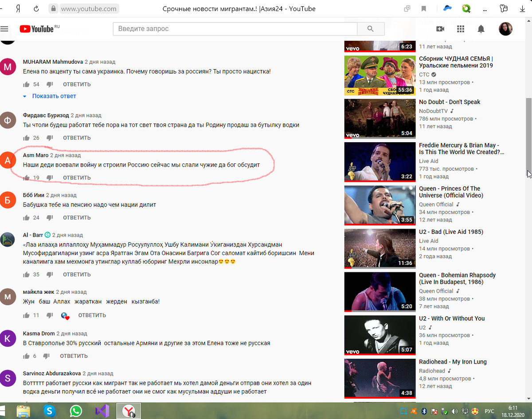The image size is (532, 419).
Task: Open the Уральские пельмени "ЧУДНАЯ СЕМЬЯ" thumbnail
Action: (x=379, y=75)
